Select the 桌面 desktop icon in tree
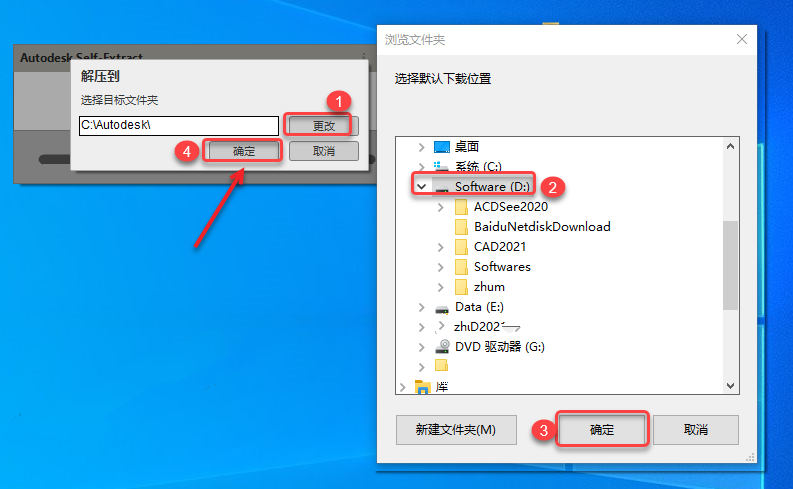 442,147
